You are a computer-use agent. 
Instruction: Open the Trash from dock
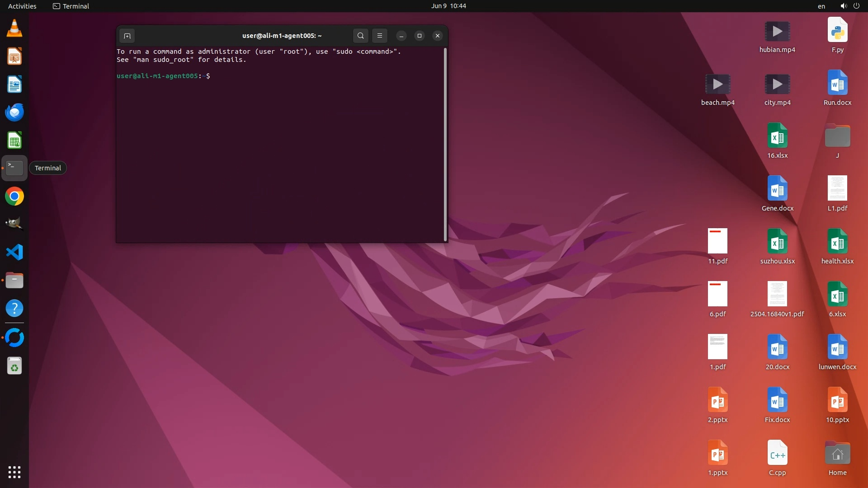click(14, 366)
